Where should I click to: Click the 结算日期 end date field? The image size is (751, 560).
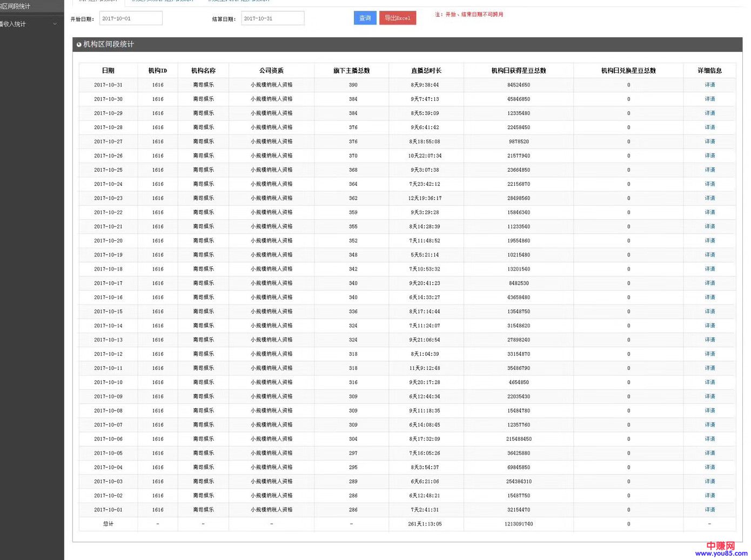(x=273, y=18)
